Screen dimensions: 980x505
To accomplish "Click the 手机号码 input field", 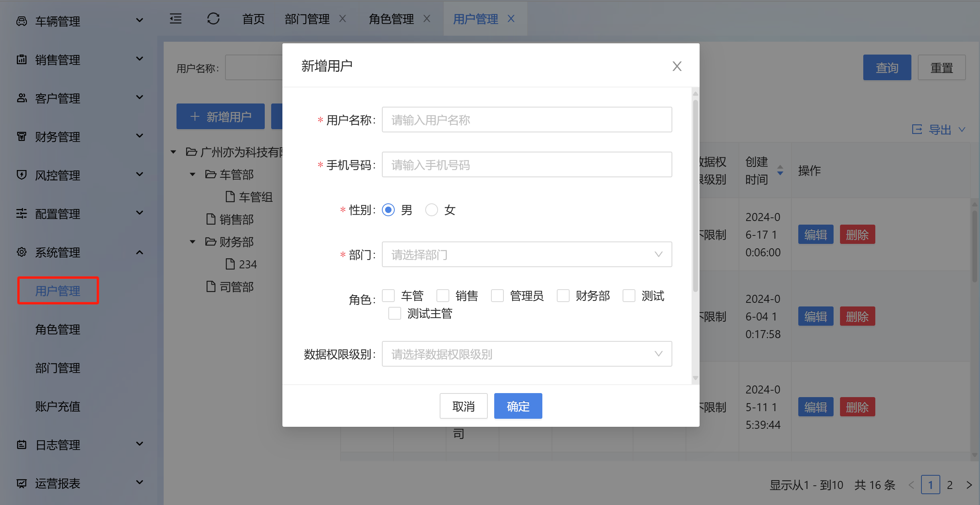I will [527, 164].
